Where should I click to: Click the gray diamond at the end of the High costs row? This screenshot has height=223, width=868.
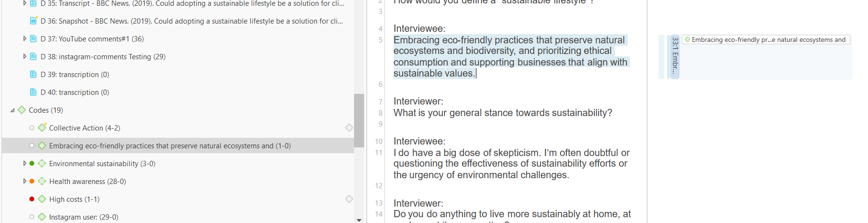tap(349, 199)
